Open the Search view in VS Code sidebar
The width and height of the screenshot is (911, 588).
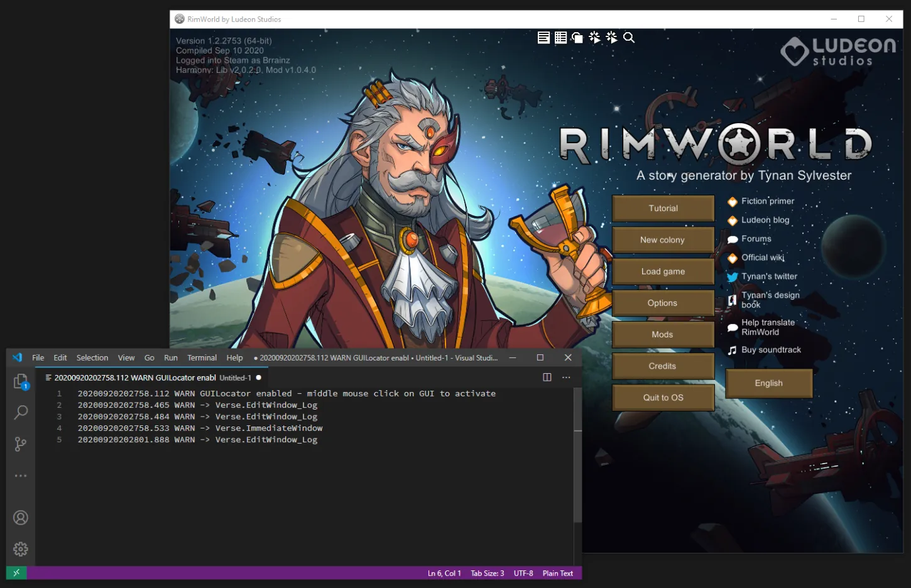[21, 413]
